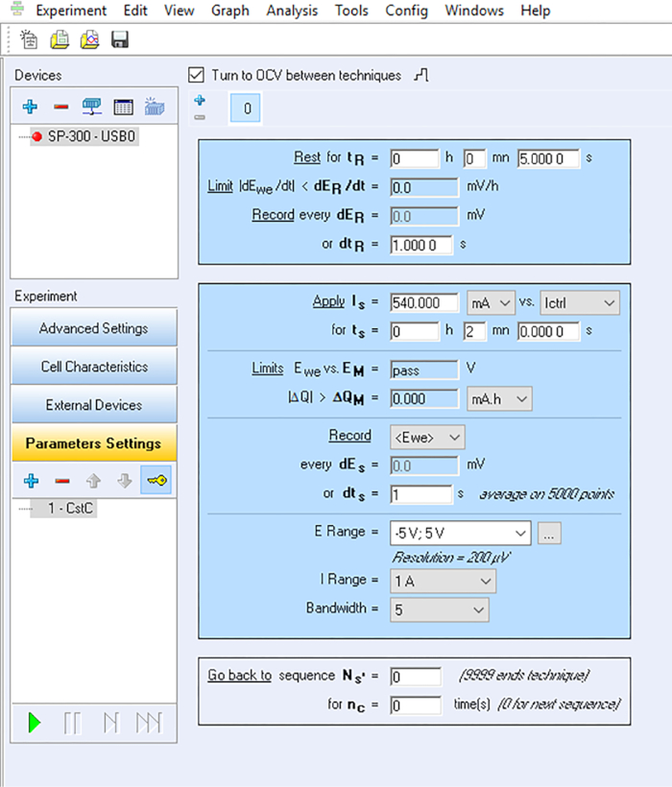Click the Parameters Settings button
The width and height of the screenshot is (672, 787).
tap(94, 443)
